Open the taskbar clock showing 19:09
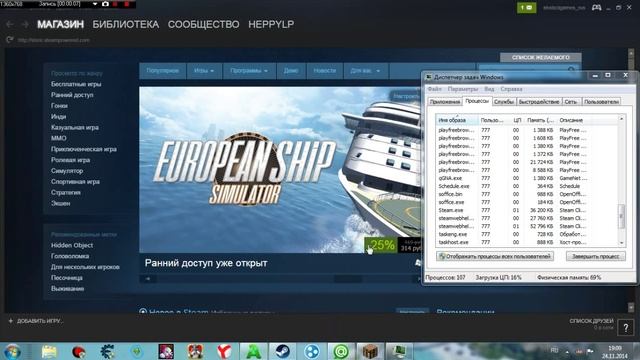 point(615,351)
